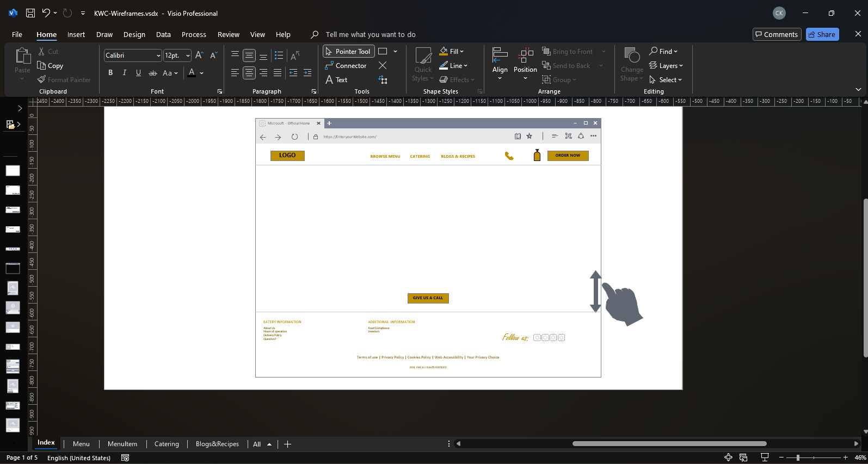Image resolution: width=868 pixels, height=464 pixels.
Task: Click the font color swatch A
Action: pos(192,72)
